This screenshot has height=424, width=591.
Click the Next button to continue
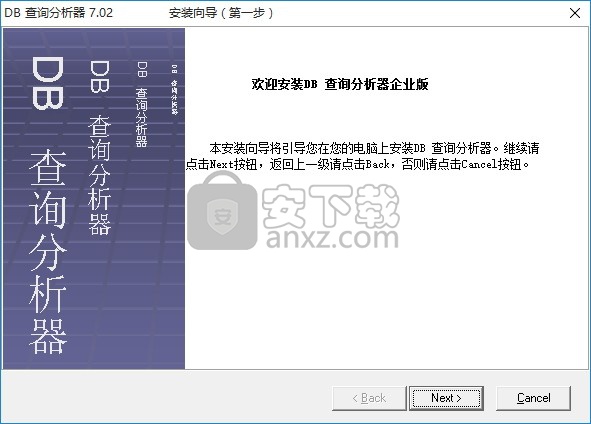pyautogui.click(x=446, y=398)
